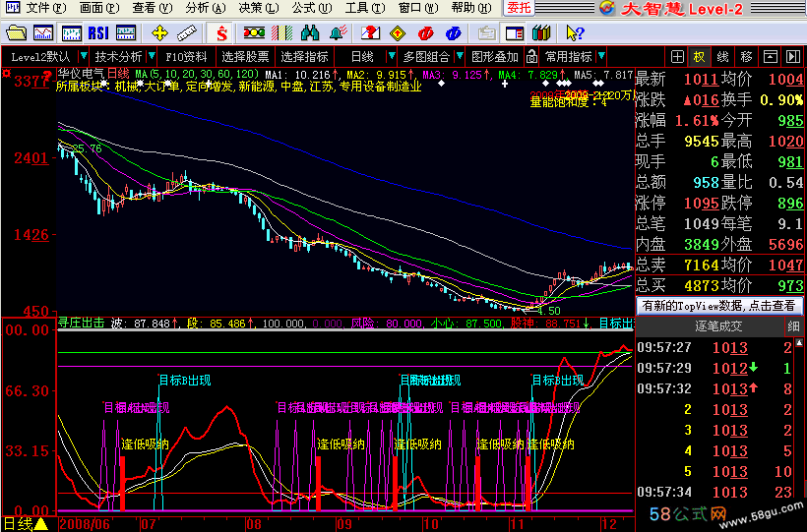The height and width of the screenshot is (532, 807).
Task: Click the application icon at menu bar left
Action: [x=12, y=7]
